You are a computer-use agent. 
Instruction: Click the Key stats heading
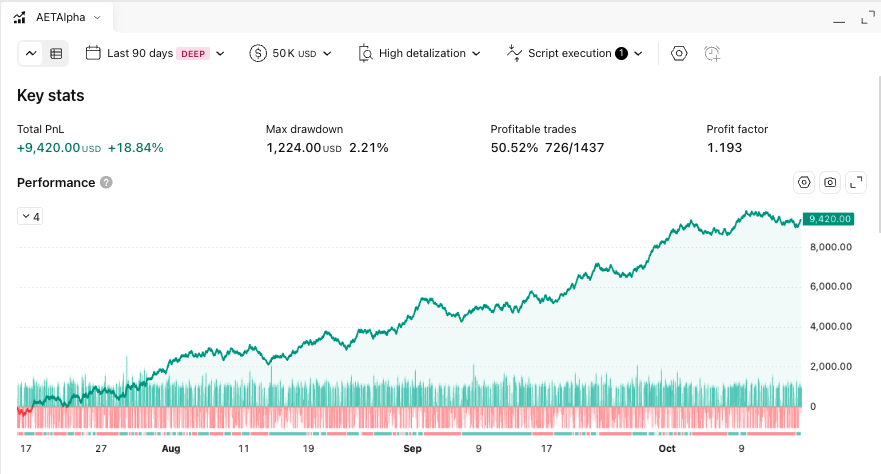(51, 95)
